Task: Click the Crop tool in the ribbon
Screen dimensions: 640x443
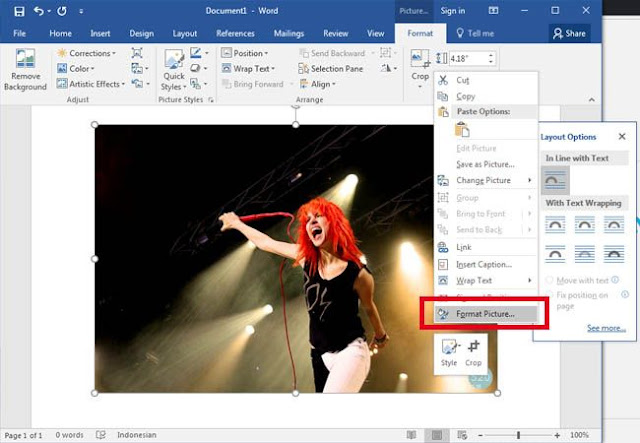Action: point(420,67)
